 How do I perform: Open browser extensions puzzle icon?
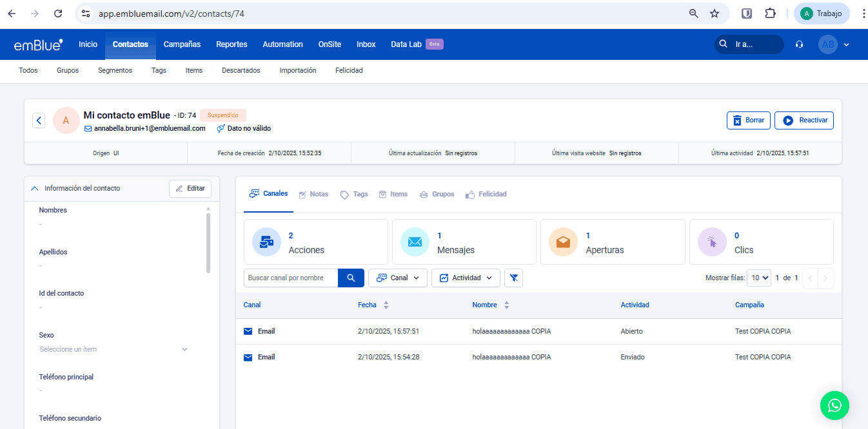pyautogui.click(x=770, y=14)
